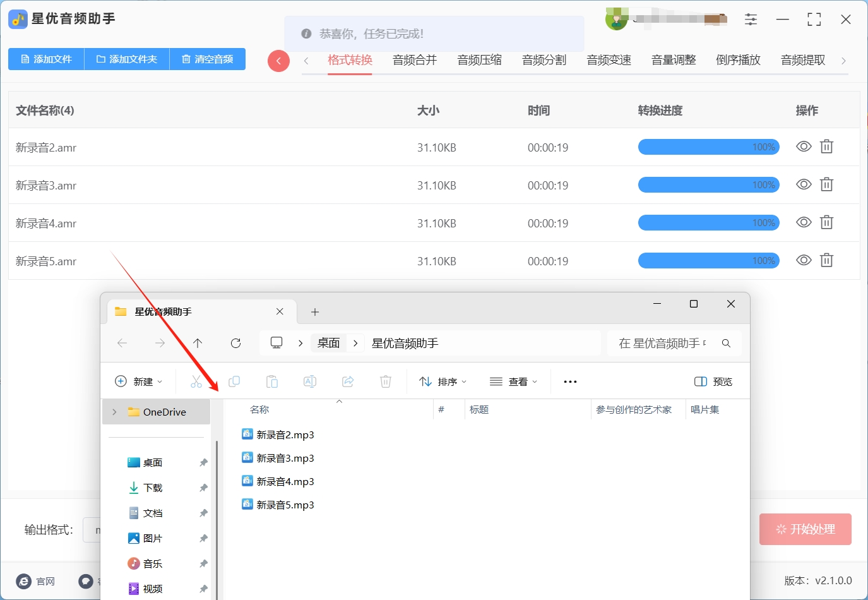Open the 查看 dropdown menu
The height and width of the screenshot is (600, 868).
tap(514, 381)
